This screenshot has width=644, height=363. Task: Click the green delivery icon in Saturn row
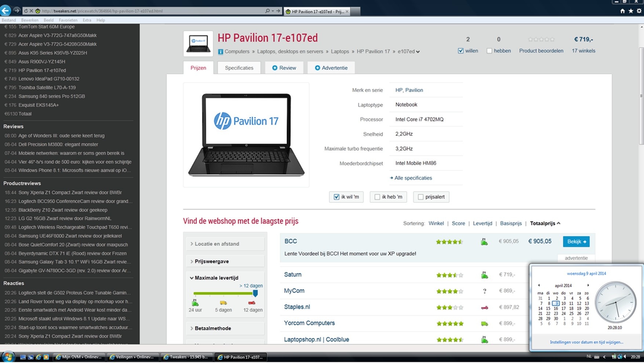click(x=484, y=275)
